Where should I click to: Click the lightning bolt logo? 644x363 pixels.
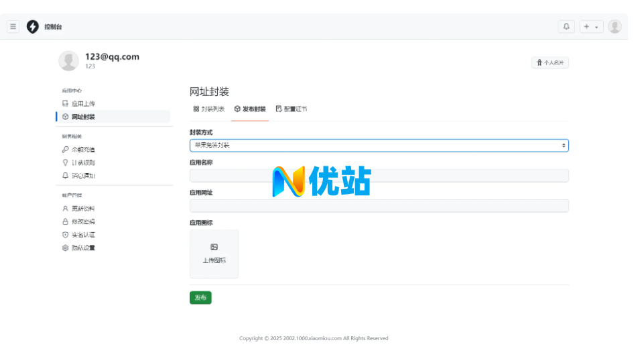[x=32, y=27]
